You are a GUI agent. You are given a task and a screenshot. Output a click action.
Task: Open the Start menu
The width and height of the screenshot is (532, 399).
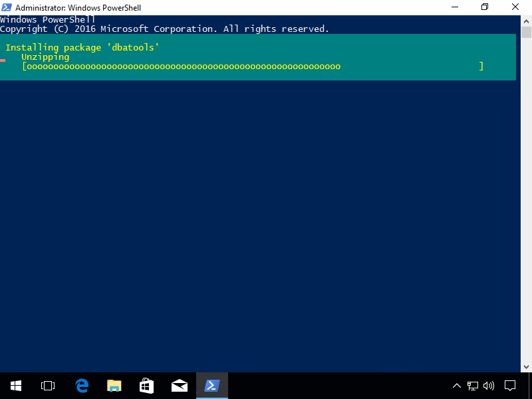tap(16, 386)
